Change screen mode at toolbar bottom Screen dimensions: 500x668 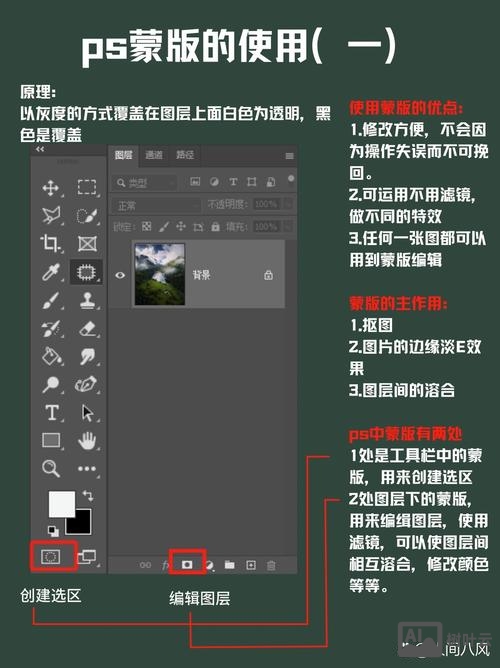tap(87, 556)
